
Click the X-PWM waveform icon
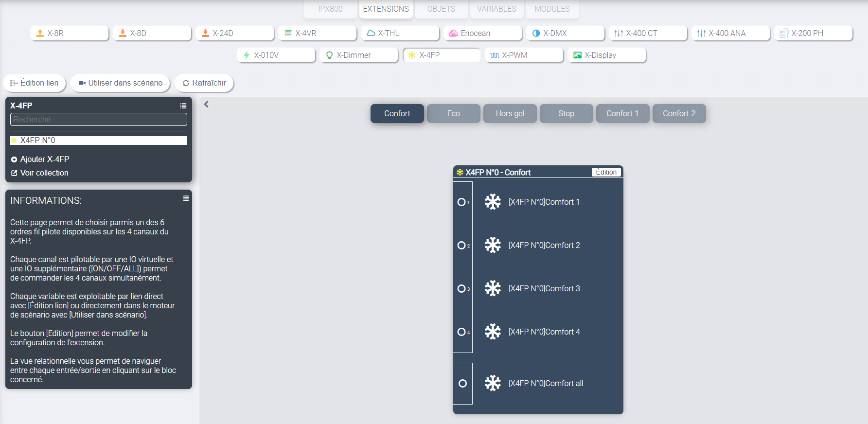click(495, 55)
